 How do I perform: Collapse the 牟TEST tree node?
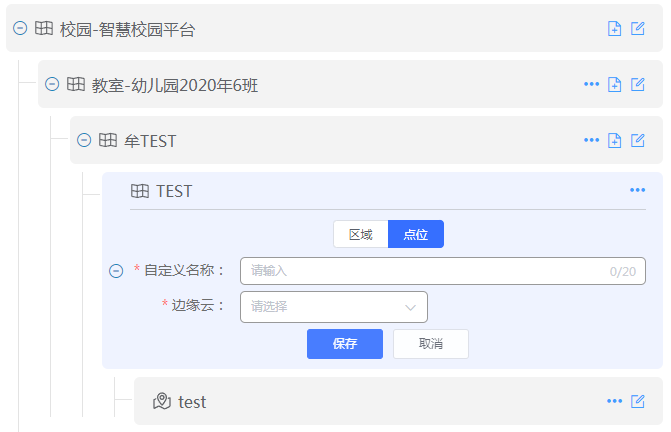point(84,141)
